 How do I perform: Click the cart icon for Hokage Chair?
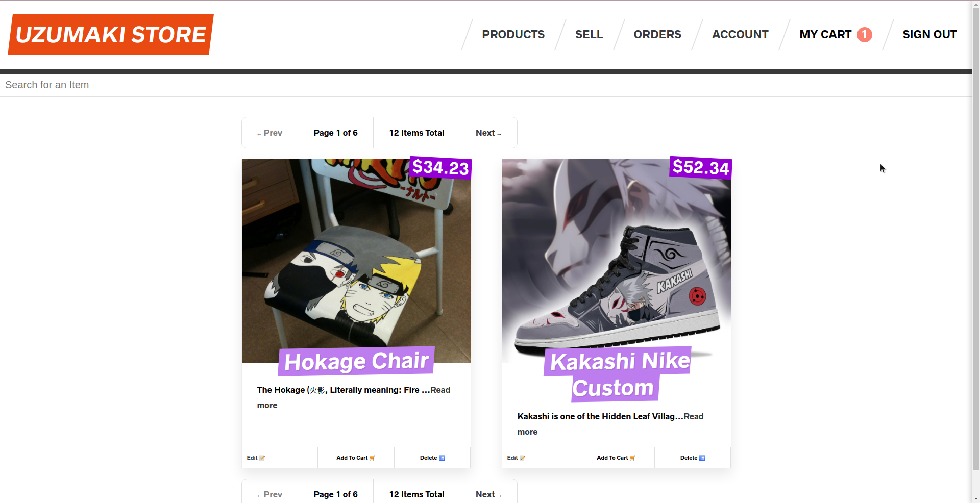pos(372,458)
